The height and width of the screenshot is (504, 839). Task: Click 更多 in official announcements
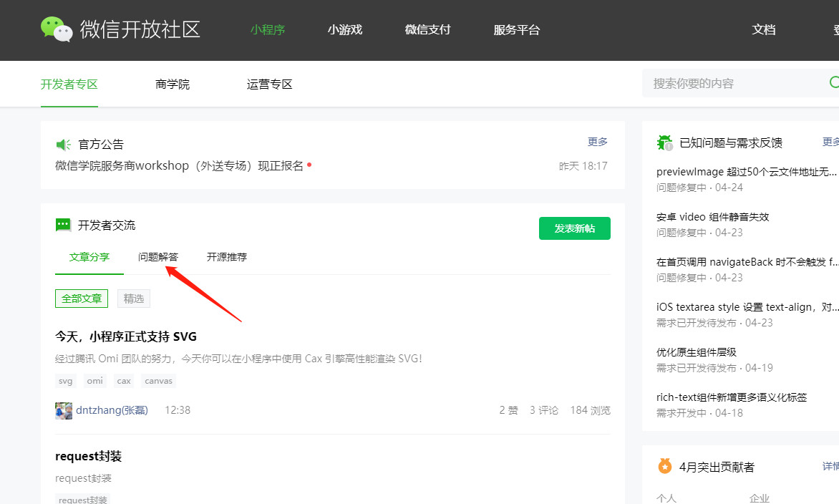[x=598, y=142]
